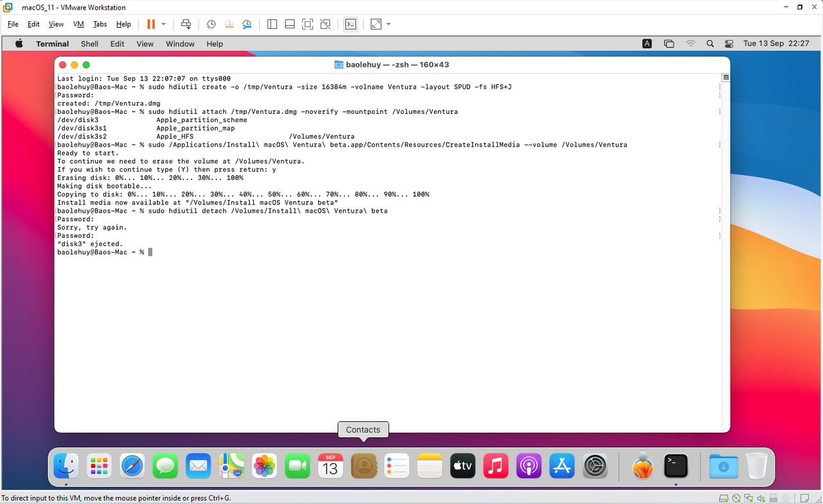Toggle the VMware console view button
The height and width of the screenshot is (504, 823).
[350, 24]
